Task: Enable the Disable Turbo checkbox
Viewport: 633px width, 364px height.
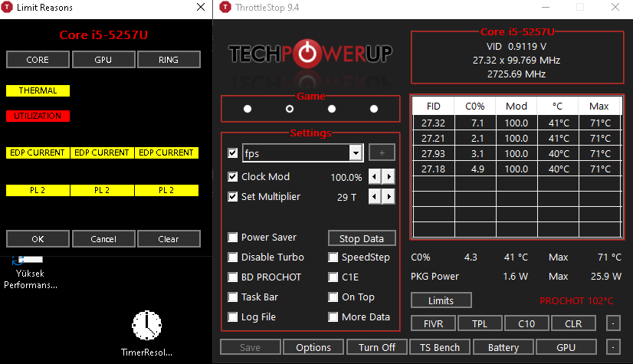Action: [232, 257]
